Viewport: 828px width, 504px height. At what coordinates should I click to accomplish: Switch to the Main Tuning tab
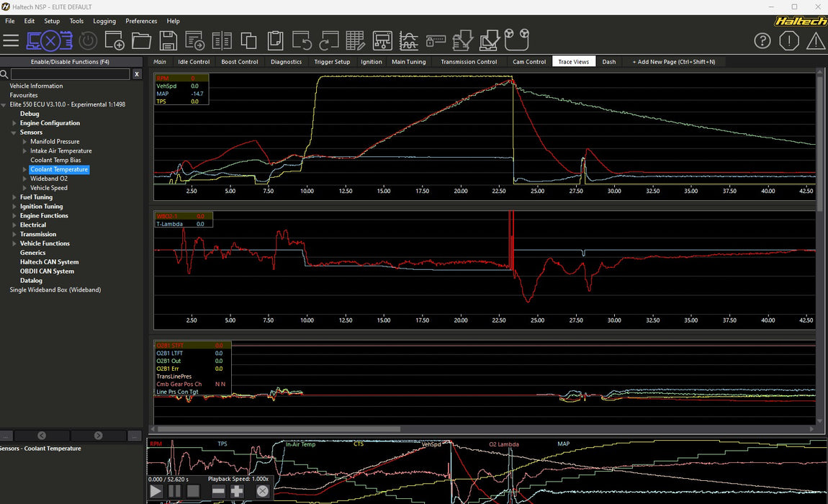[x=408, y=62]
